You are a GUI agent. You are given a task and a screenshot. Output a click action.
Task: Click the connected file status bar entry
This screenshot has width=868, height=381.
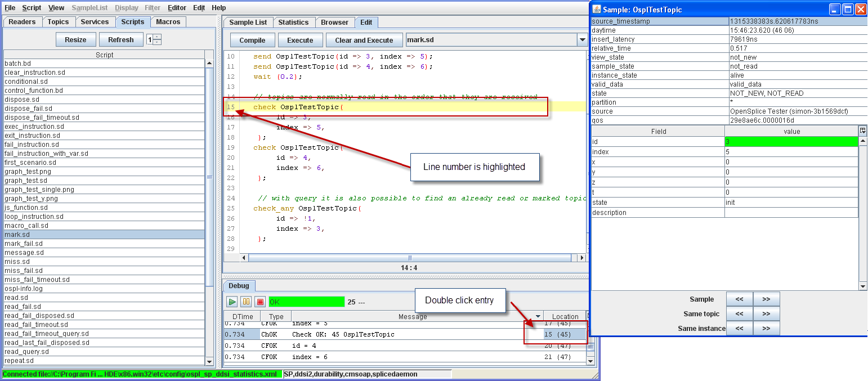[141, 374]
